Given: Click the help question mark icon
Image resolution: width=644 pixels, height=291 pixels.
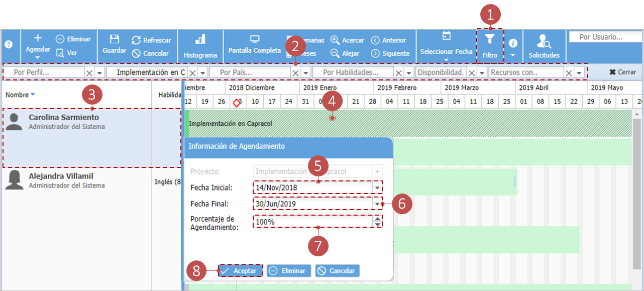Looking at the screenshot, I should pyautogui.click(x=9, y=44).
